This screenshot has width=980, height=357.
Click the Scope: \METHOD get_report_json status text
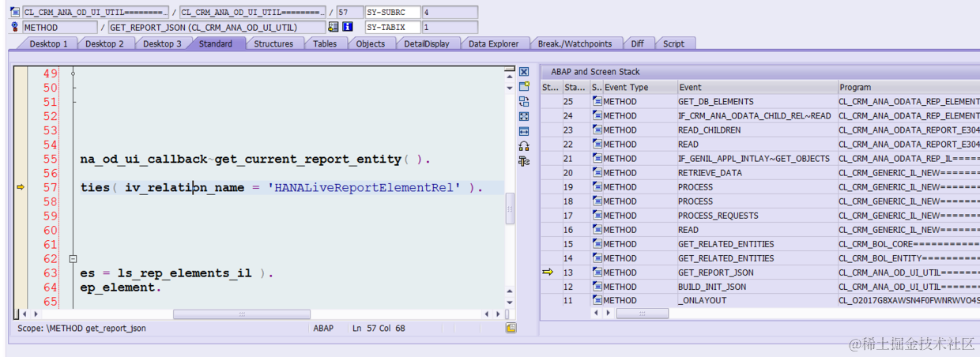coord(81,329)
